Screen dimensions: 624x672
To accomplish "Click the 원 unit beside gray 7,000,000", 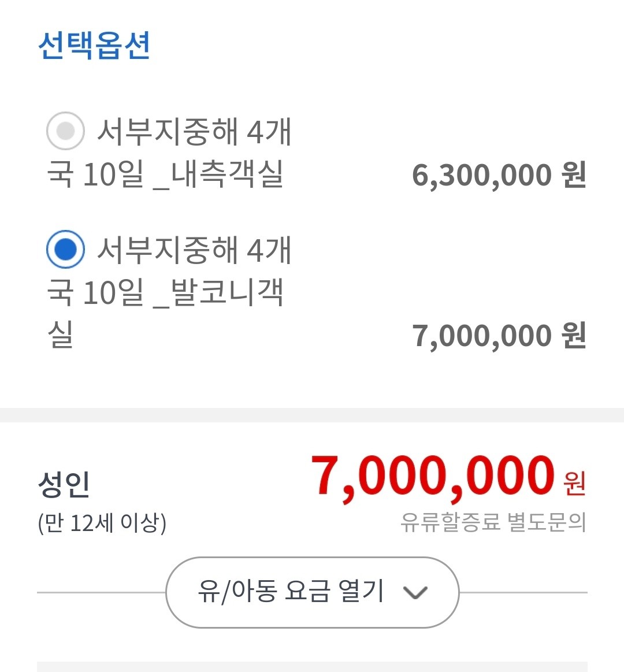I will (x=574, y=336).
